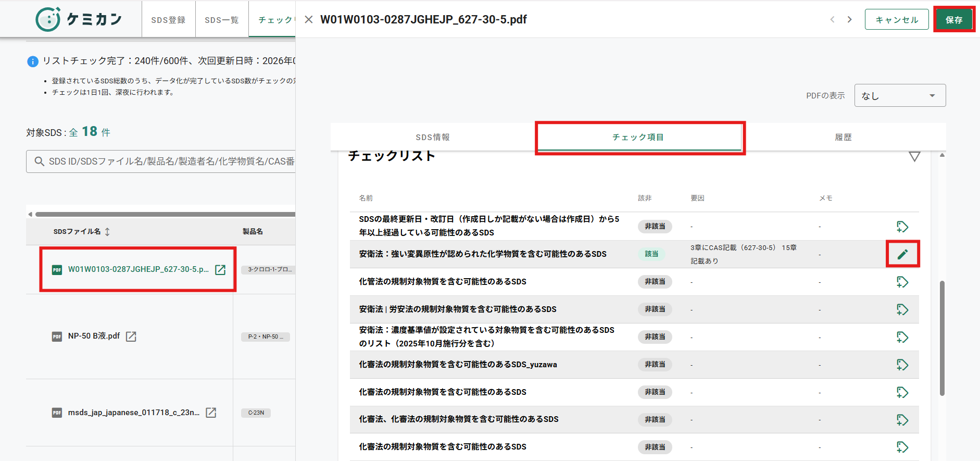This screenshot has height=461, width=980.
Task: Click the 名前 column header
Action: (x=366, y=198)
